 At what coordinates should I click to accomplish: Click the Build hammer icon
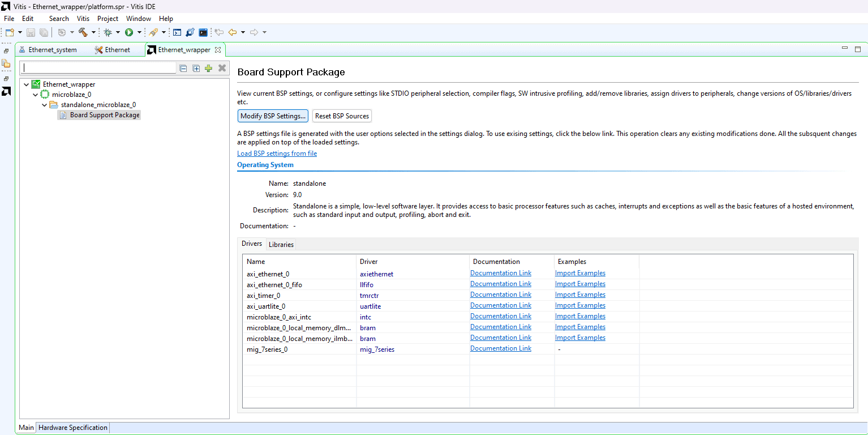coord(83,32)
